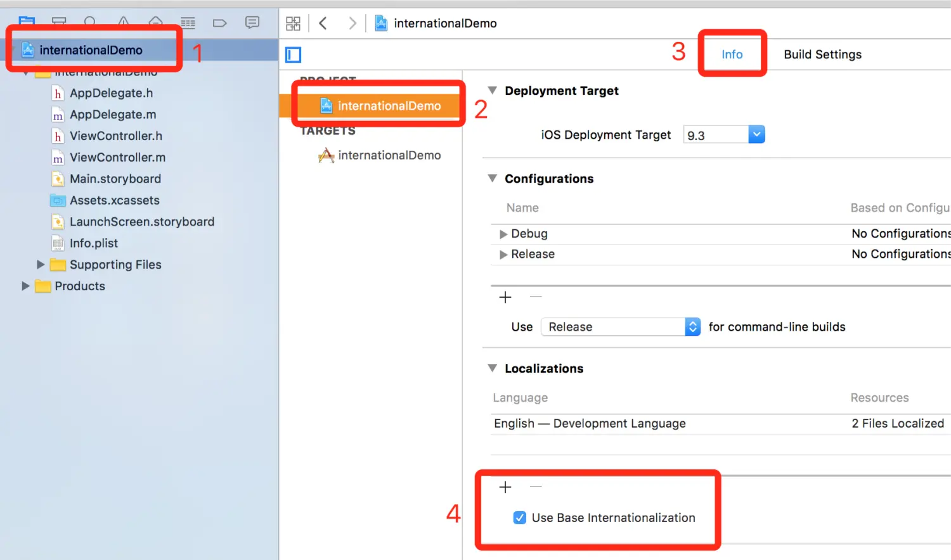The width and height of the screenshot is (951, 560).
Task: Click the Resources column header
Action: tap(879, 398)
